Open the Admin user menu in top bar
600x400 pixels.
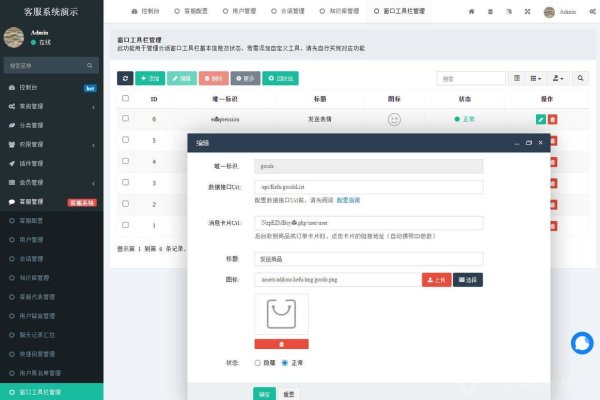coord(560,12)
